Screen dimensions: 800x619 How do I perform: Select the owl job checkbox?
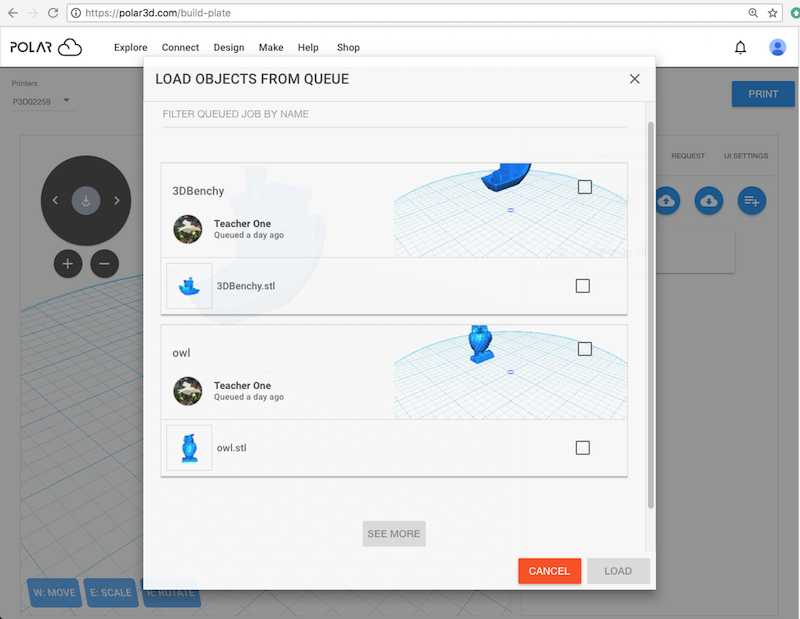585,349
